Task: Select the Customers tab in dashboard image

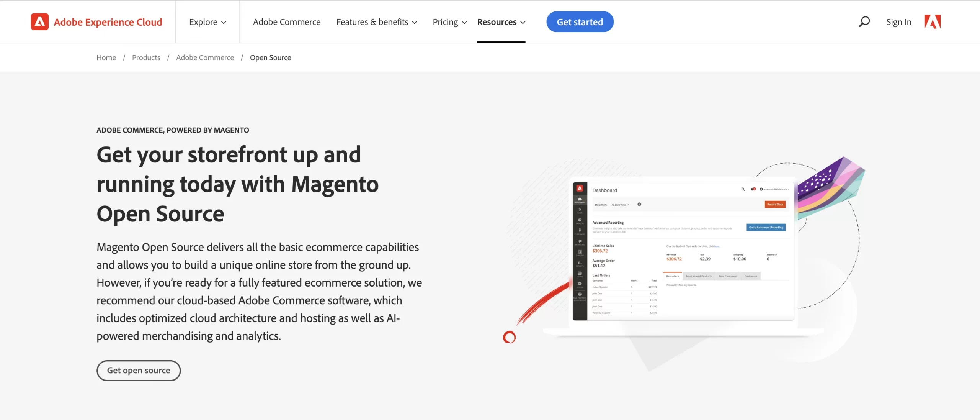Action: [751, 276]
